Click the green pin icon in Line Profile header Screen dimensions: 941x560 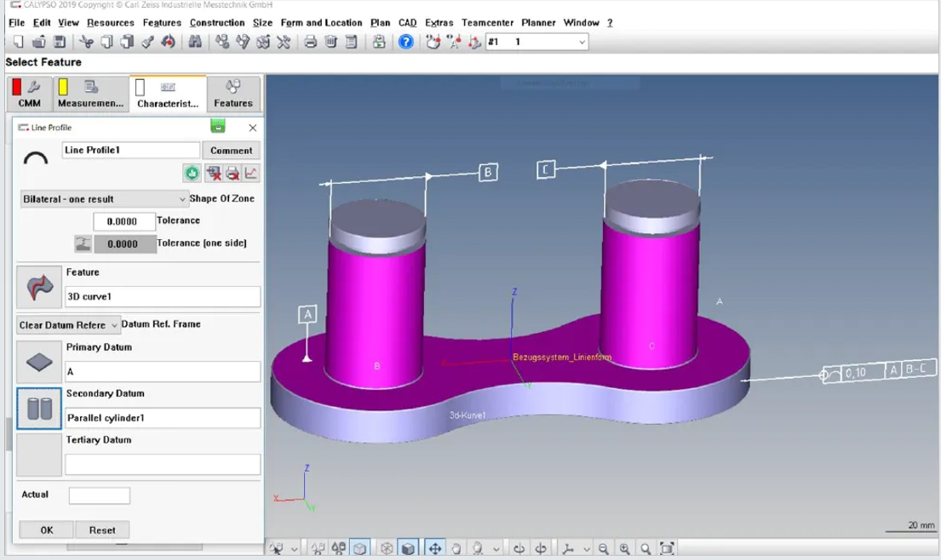tap(218, 126)
